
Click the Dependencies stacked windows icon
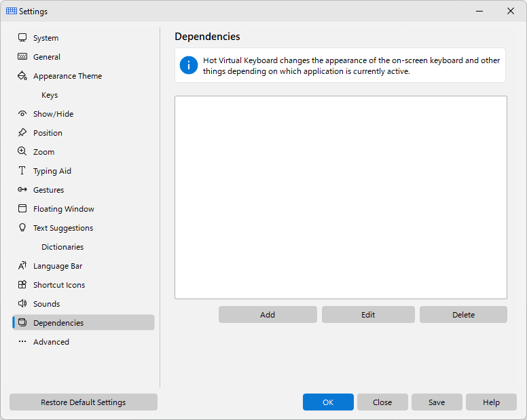pyautogui.click(x=22, y=322)
